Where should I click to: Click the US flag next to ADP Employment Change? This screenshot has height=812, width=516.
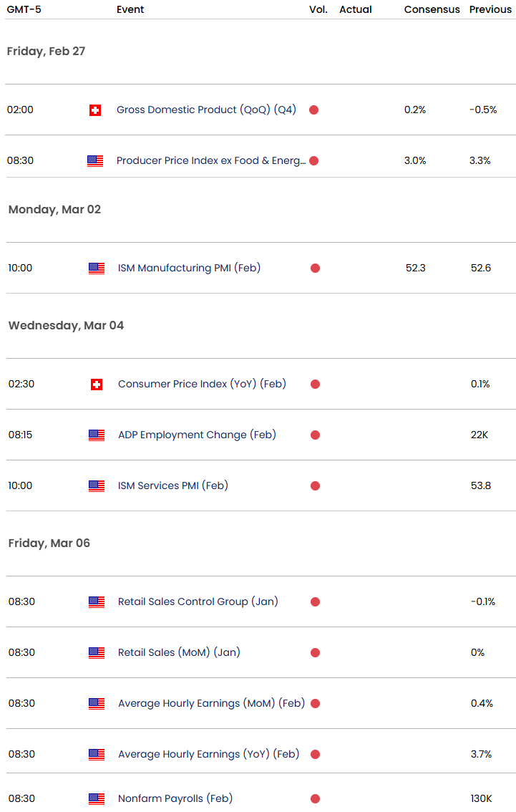pyautogui.click(x=96, y=435)
